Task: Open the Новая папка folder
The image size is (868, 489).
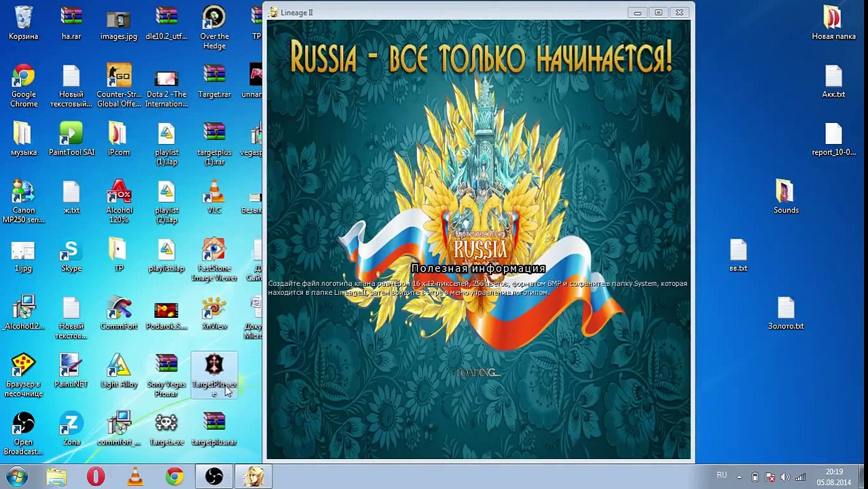Action: pyautogui.click(x=833, y=22)
